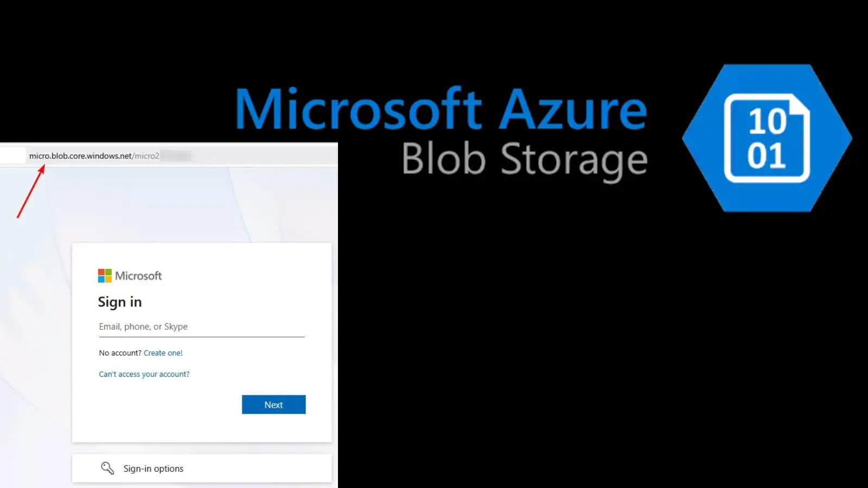Click the blue square in the Microsoft logo
The height and width of the screenshot is (488, 868).
click(100, 279)
